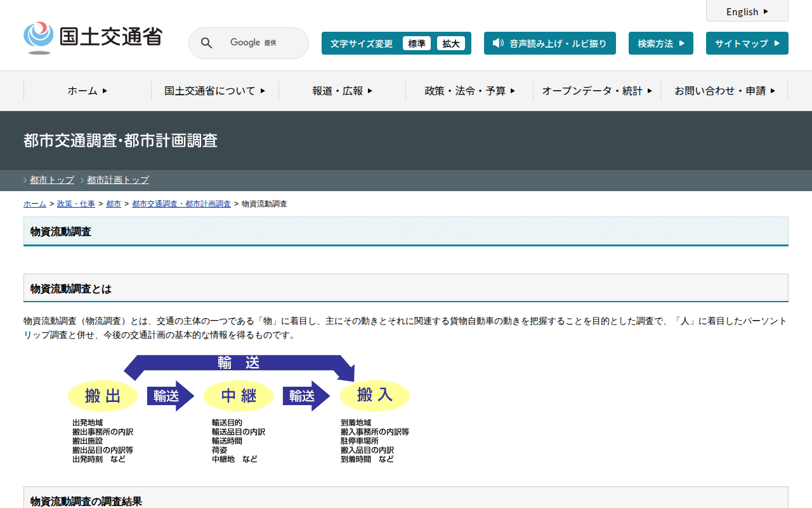This screenshot has width=812, height=508.
Task: Open the 報道・広報 navigation item
Action: click(342, 91)
